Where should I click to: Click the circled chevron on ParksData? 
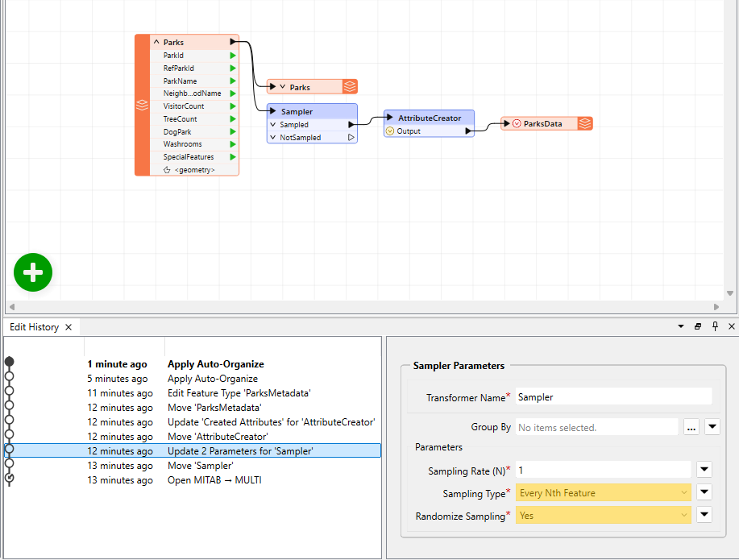[516, 123]
